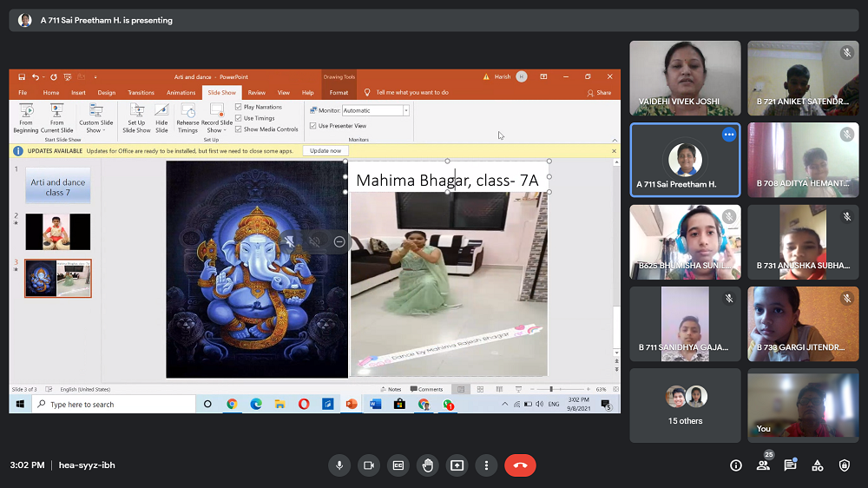Open the chat panel
The height and width of the screenshot is (488, 868).
[790, 465]
